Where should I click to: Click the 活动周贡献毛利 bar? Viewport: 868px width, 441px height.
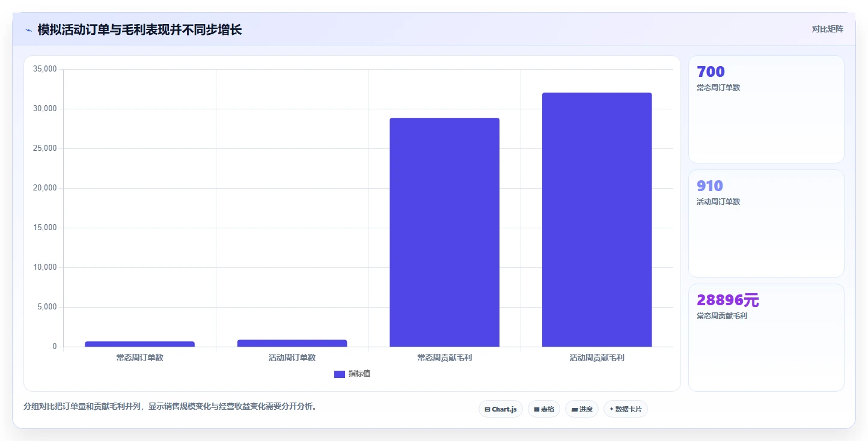pos(597,220)
